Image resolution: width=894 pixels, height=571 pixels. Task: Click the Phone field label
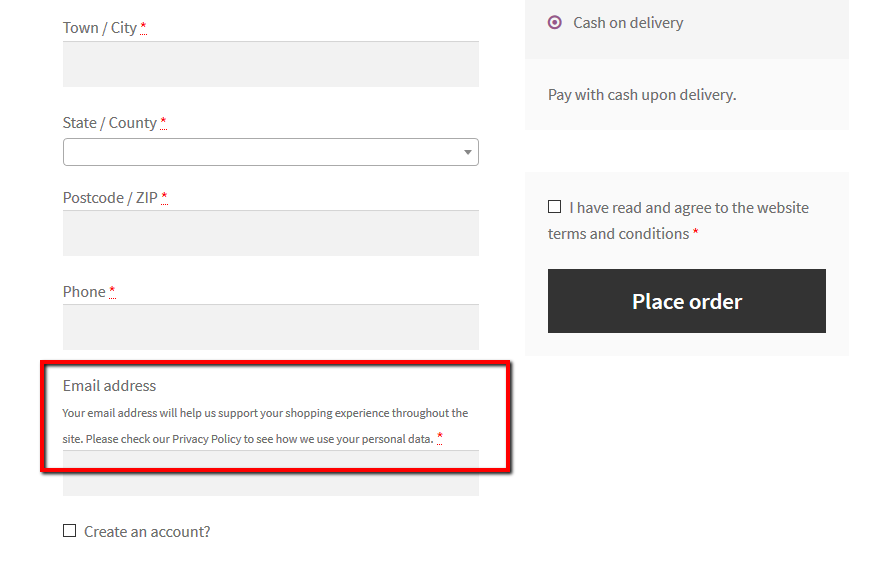(84, 292)
